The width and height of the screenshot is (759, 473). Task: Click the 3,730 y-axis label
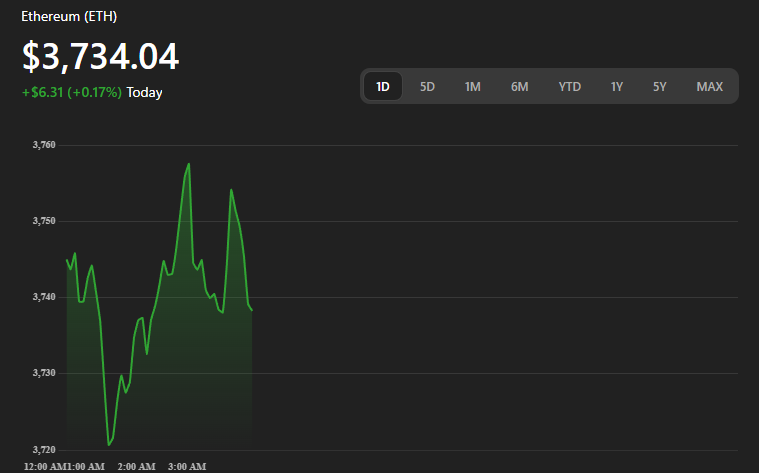click(x=44, y=373)
